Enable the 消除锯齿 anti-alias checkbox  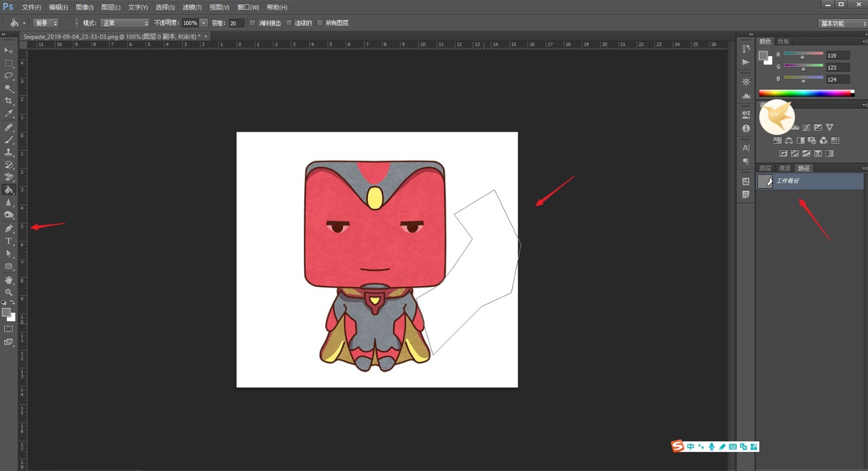pos(252,23)
